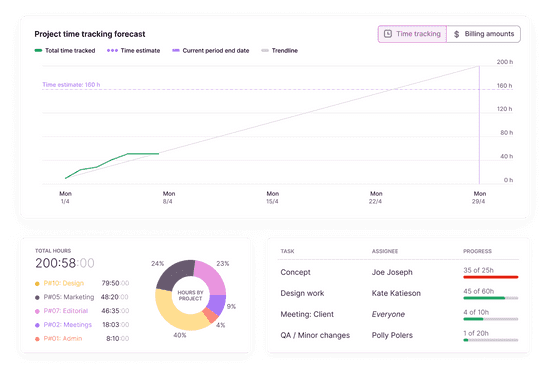Image resolution: width=550 pixels, height=371 pixels.
Task: Click the 79:50 hours for Design
Action: pos(115,283)
